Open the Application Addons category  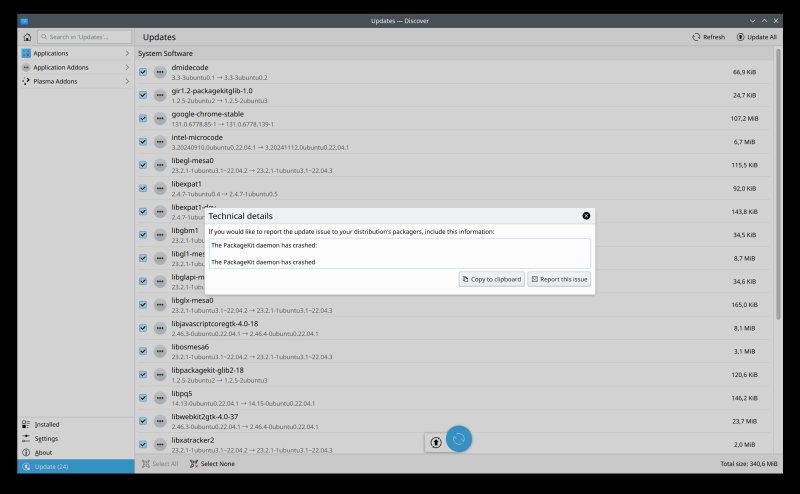(76, 67)
